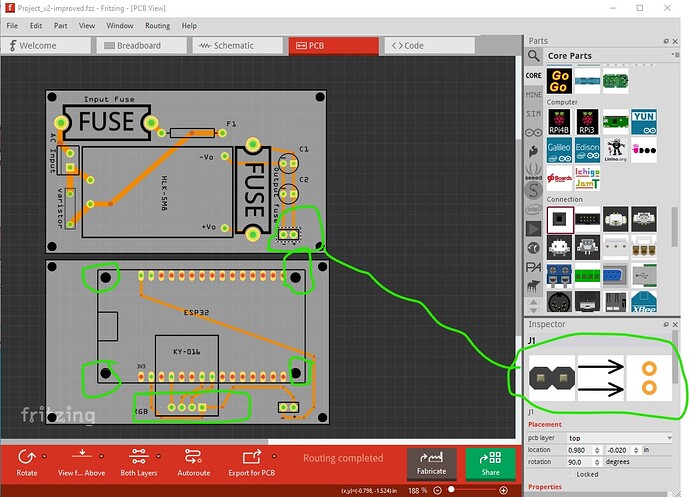Select the J1 header on the PCB
Screen dimensions: 689x497
pyautogui.click(x=289, y=235)
